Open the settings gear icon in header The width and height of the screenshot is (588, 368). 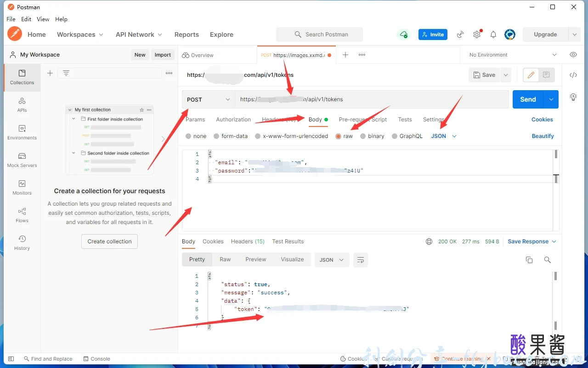[x=477, y=34]
